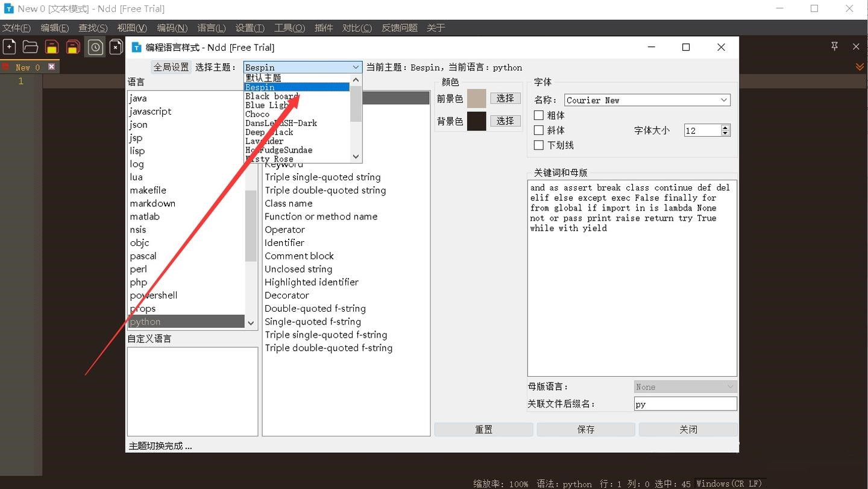Viewport: 868px width, 489px height.
Task: Close the New 0 tab with its X
Action: pos(51,67)
